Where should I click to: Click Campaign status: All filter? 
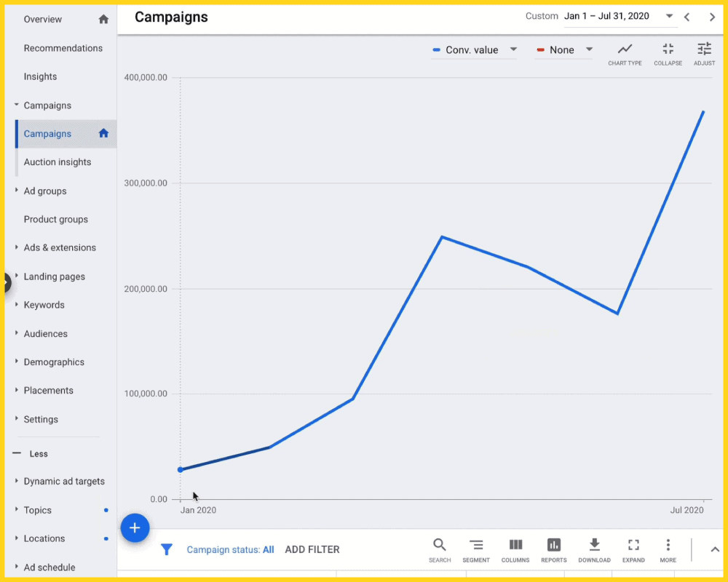[x=230, y=549]
